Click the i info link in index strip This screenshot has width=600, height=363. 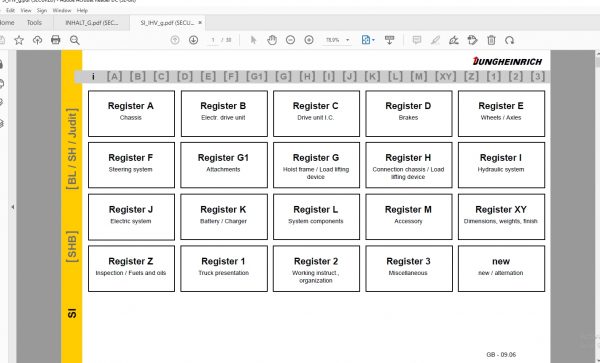[93, 77]
